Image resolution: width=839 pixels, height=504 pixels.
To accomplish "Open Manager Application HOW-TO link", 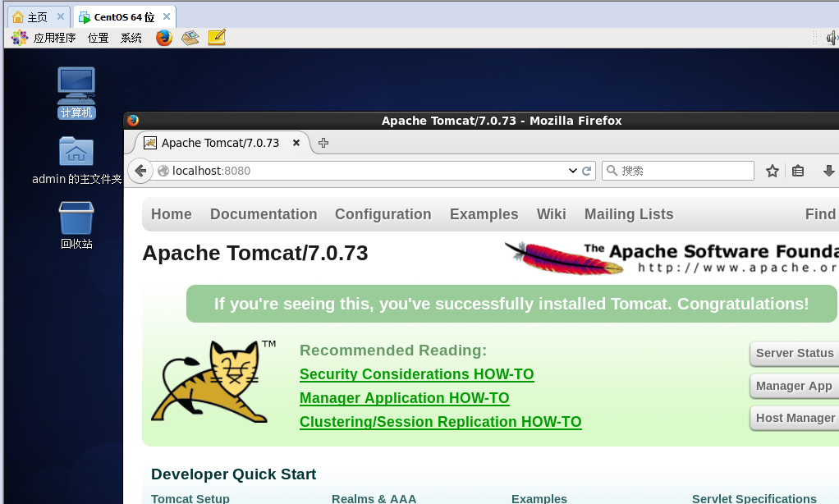I will pos(405,398).
